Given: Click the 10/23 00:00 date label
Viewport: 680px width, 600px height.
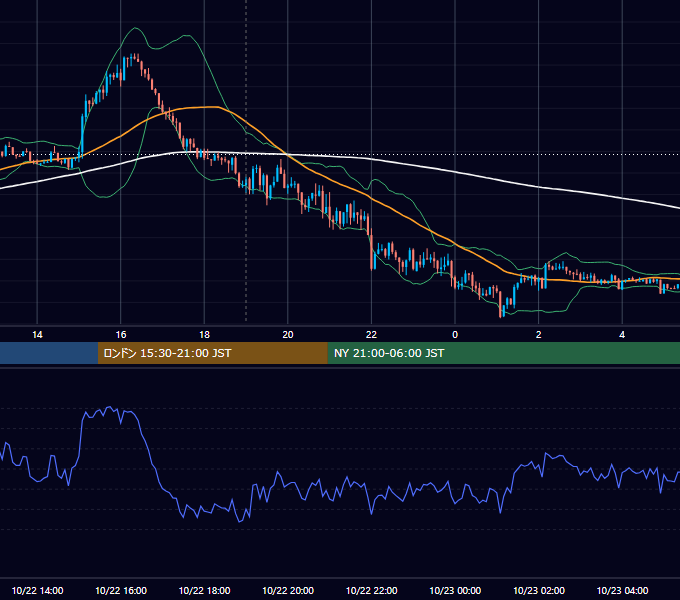Looking at the screenshot, I should [x=455, y=590].
